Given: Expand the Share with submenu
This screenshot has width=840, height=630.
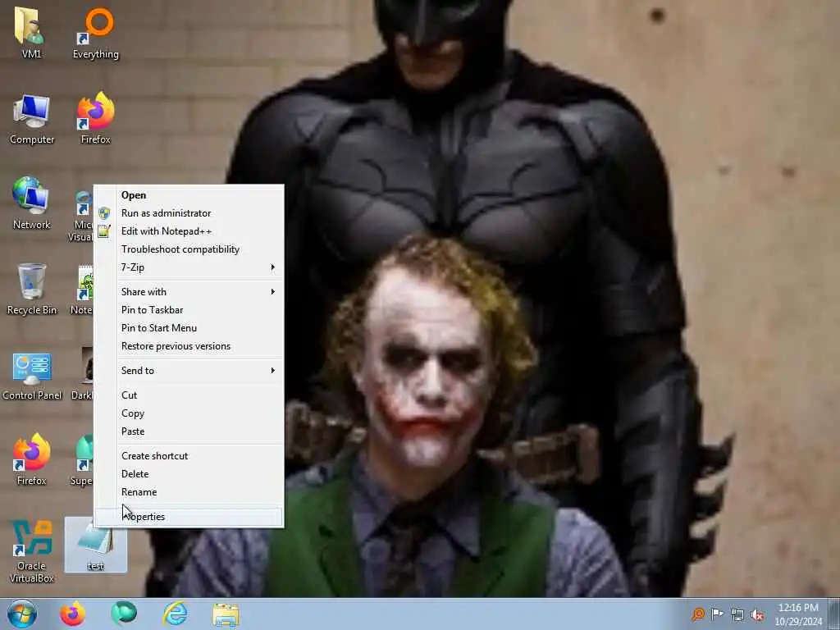Looking at the screenshot, I should click(189, 292).
